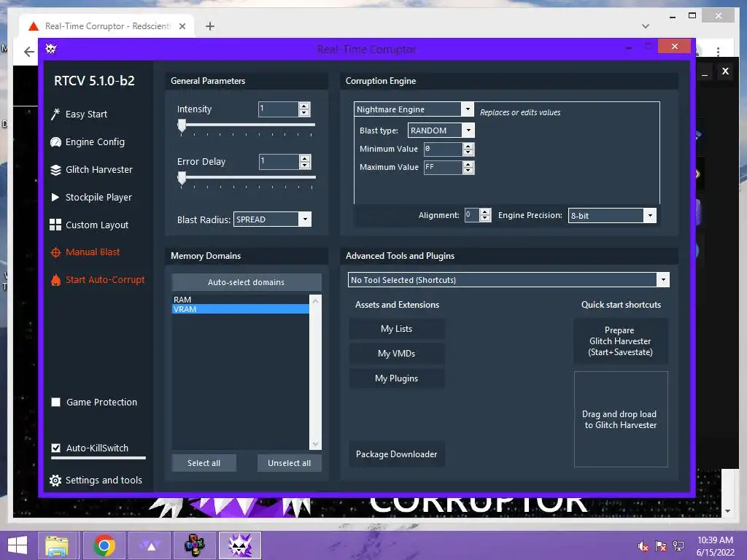Go to Glitch Harvester section
The width and height of the screenshot is (747, 560).
pyautogui.click(x=99, y=169)
